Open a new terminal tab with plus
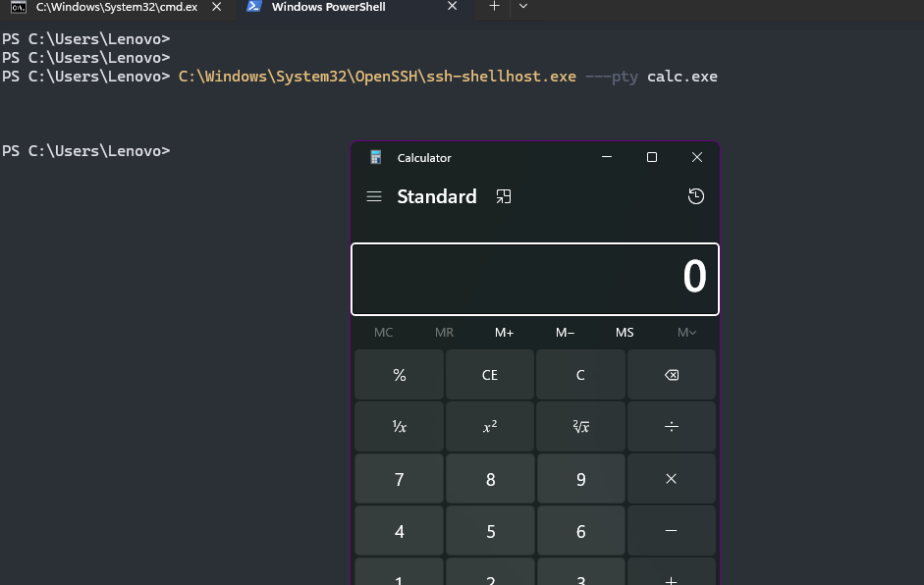The width and height of the screenshot is (924, 585). point(494,7)
